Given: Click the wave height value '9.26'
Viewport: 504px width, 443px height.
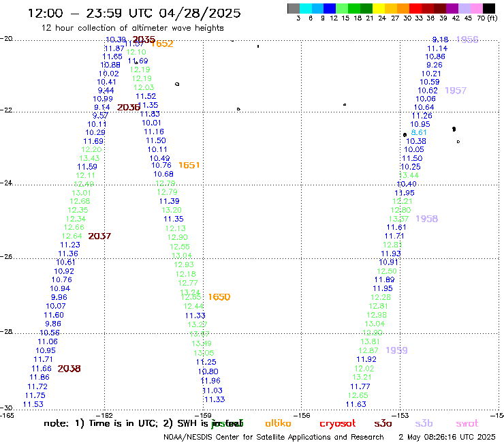Looking at the screenshot, I should click(435, 65).
